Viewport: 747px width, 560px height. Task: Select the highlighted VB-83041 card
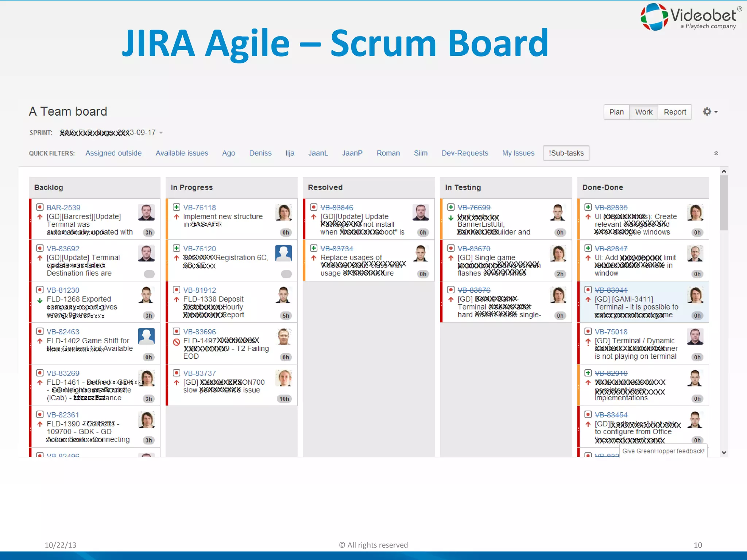(x=643, y=302)
